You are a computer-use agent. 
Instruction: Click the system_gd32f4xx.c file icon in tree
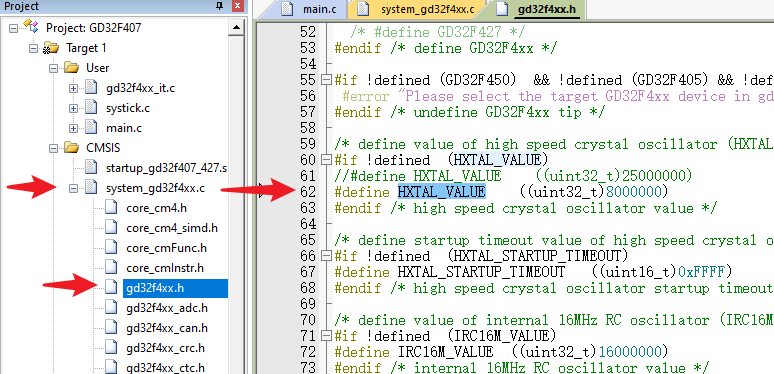coord(91,187)
